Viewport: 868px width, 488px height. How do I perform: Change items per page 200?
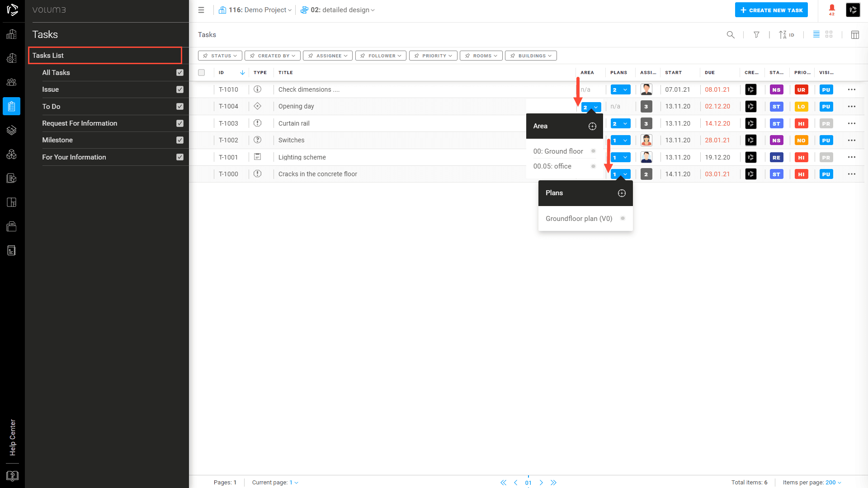coord(834,483)
